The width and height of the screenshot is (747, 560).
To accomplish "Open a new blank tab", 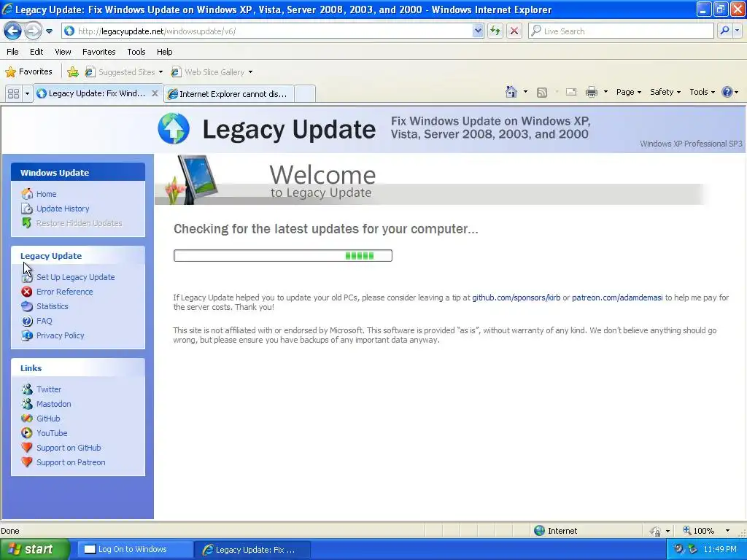I will 305,93.
